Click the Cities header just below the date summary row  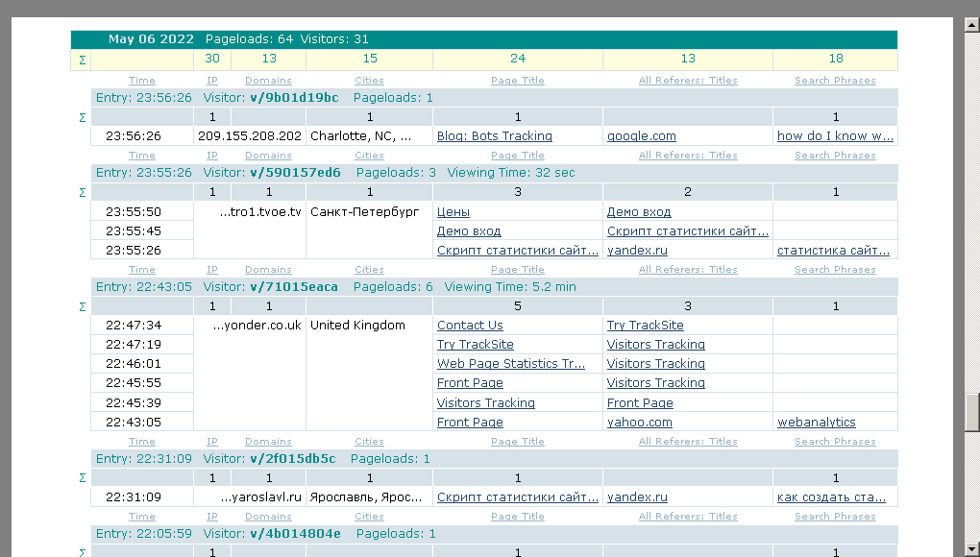point(369,81)
